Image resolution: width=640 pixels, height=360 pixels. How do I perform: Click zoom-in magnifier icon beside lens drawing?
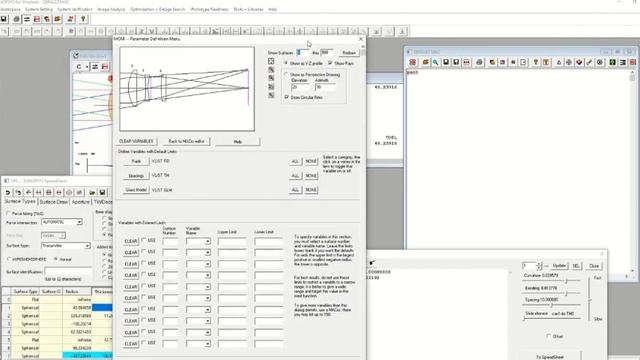[271, 70]
